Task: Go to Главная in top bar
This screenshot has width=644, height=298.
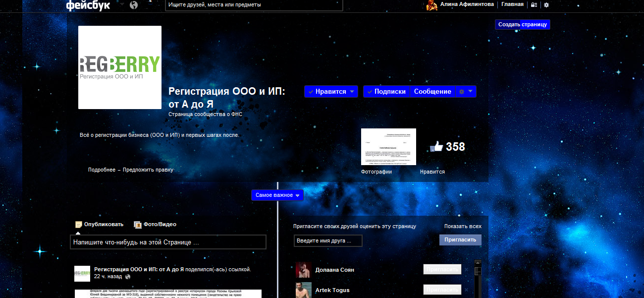Action: pos(512,4)
